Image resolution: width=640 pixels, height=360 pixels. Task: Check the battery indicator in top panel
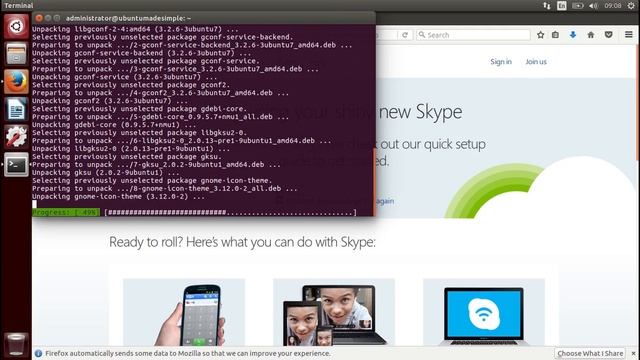click(x=577, y=5)
